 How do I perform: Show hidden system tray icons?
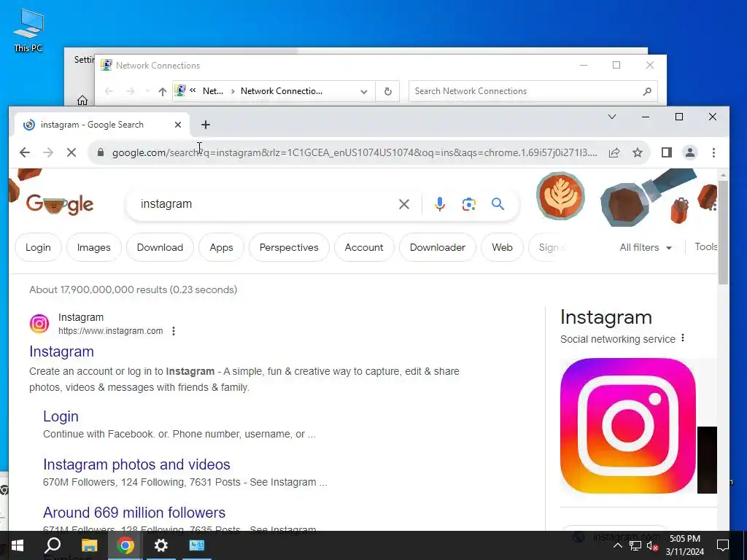click(617, 545)
